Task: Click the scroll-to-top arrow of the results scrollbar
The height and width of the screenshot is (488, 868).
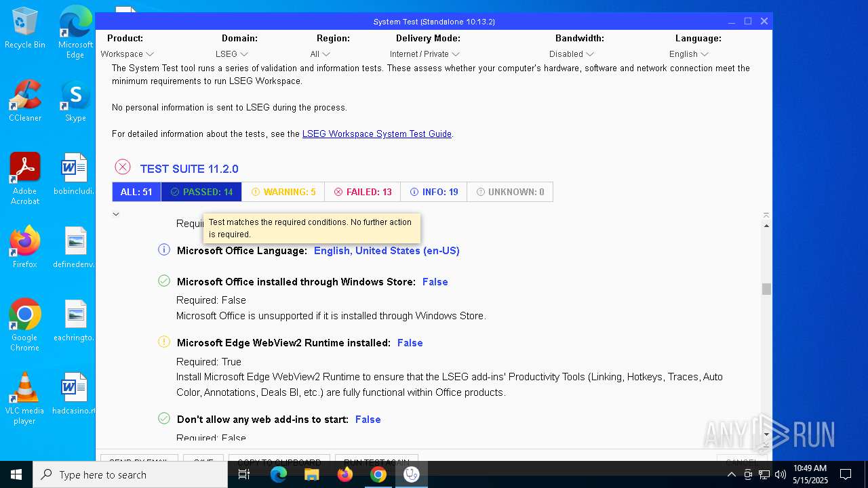Action: [766, 216]
